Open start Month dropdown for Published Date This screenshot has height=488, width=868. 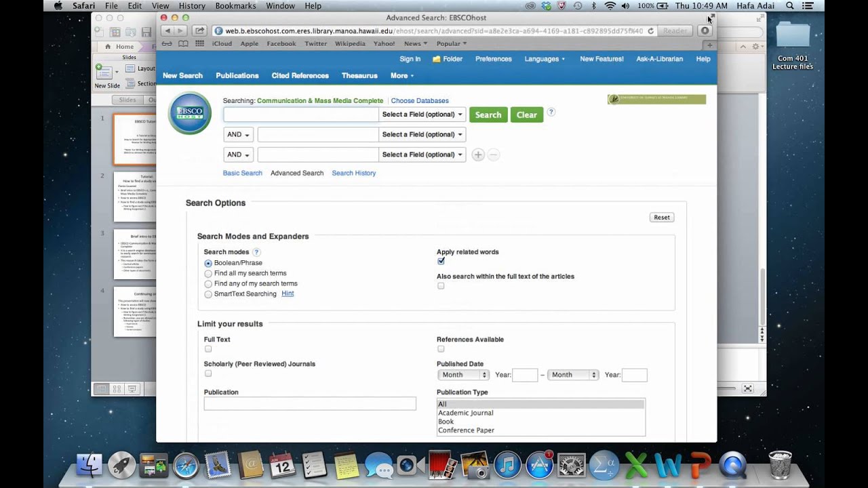tap(463, 375)
